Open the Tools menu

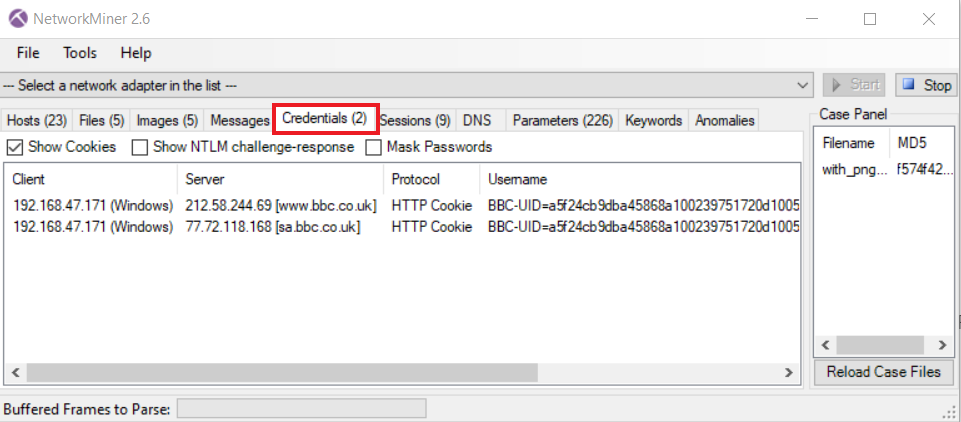point(80,53)
